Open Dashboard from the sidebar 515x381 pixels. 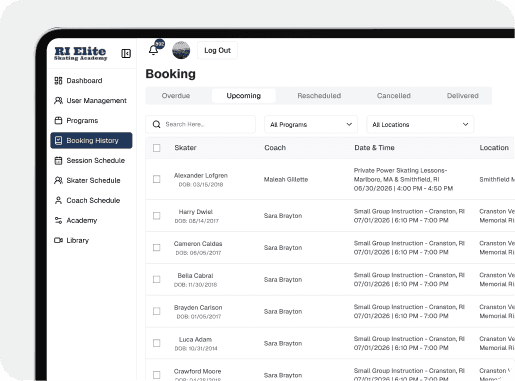click(91, 81)
